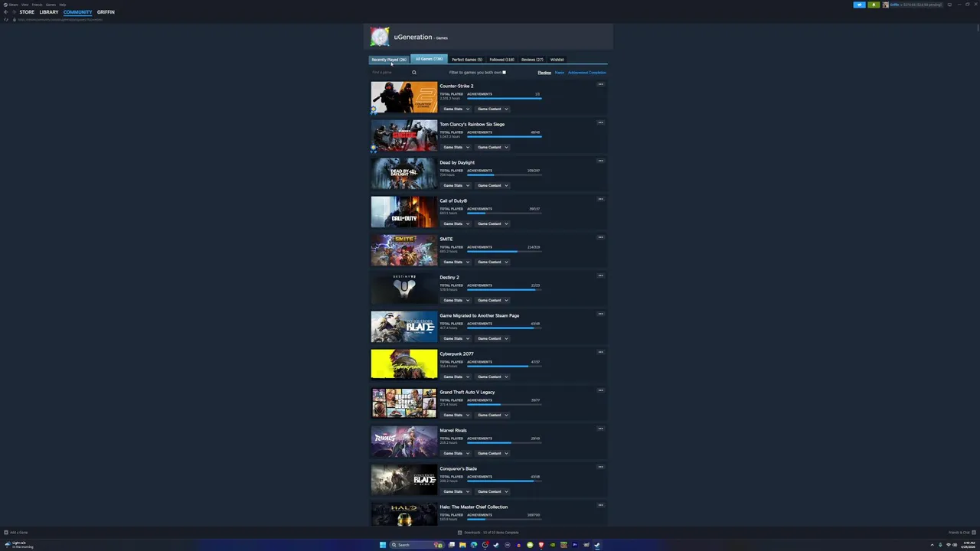
Task: Open the Grand Theft Auto V Legacy title link
Action: pyautogui.click(x=467, y=392)
